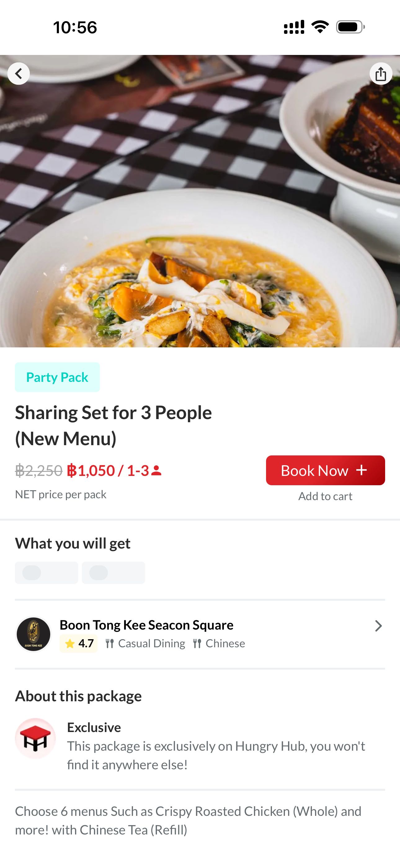
Task: Tap the fork icon beside Casual Dining
Action: tap(109, 644)
